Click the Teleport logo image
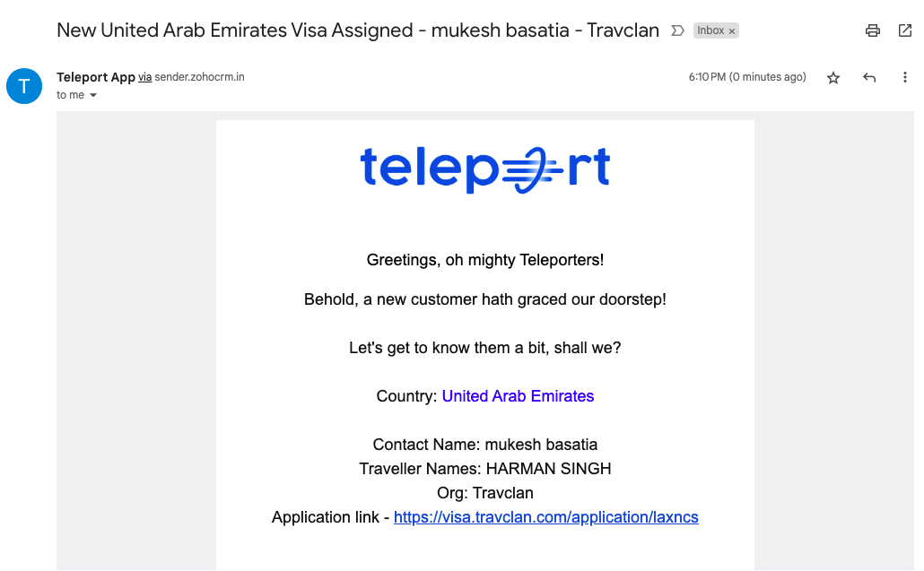The width and height of the screenshot is (924, 571). point(484,169)
